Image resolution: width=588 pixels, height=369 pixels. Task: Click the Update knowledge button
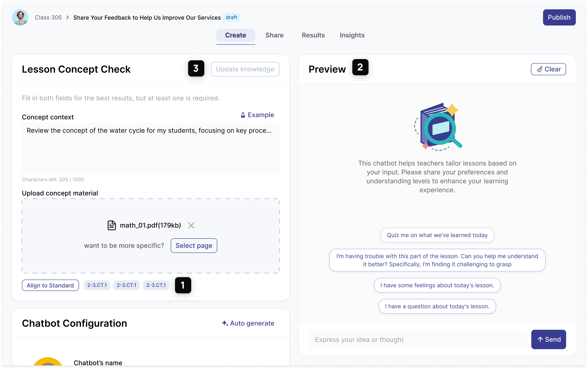245,69
